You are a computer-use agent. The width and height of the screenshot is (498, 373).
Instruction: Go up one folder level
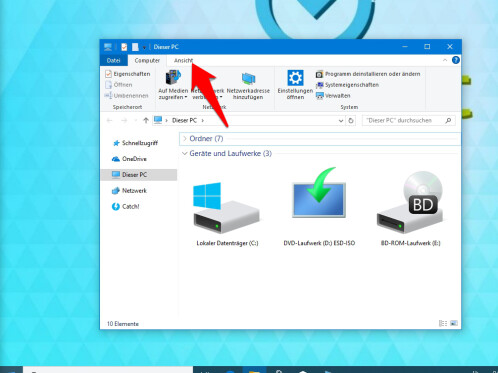[x=146, y=120]
